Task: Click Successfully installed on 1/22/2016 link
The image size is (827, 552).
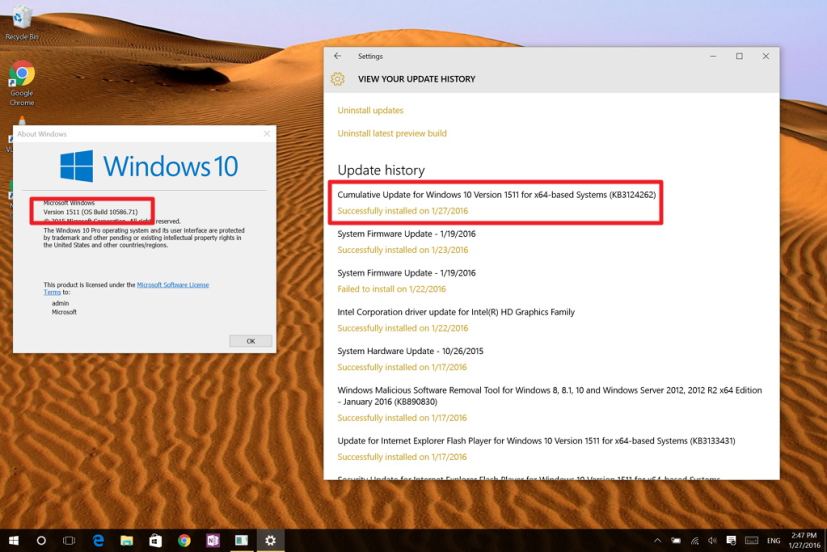Action: 402,327
